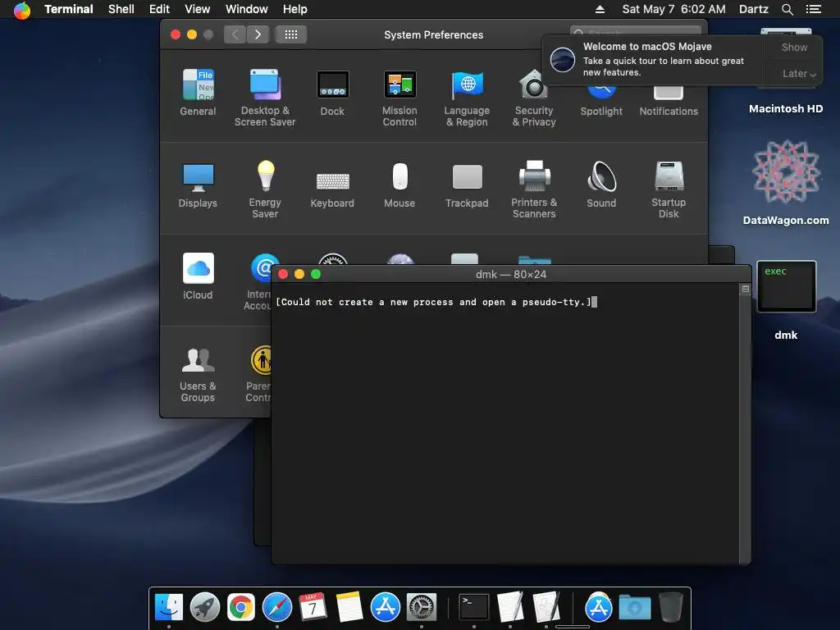Open Language & Region preferences

pyautogui.click(x=467, y=98)
